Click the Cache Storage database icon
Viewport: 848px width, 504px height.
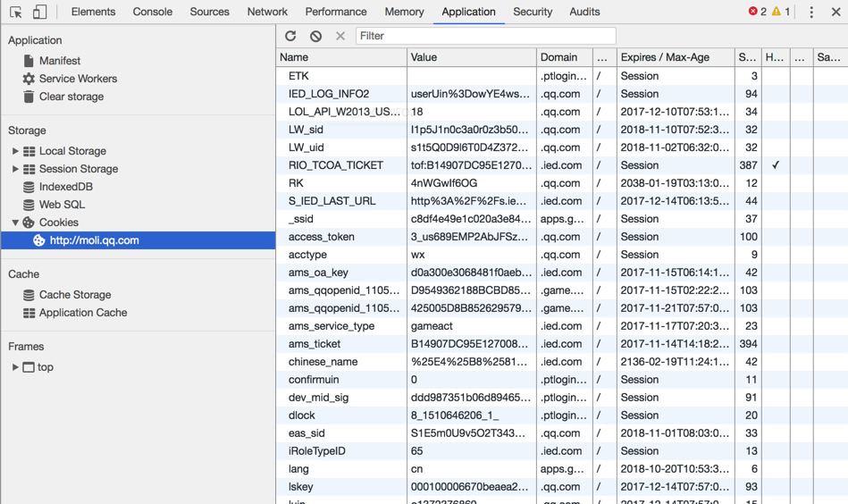29,295
